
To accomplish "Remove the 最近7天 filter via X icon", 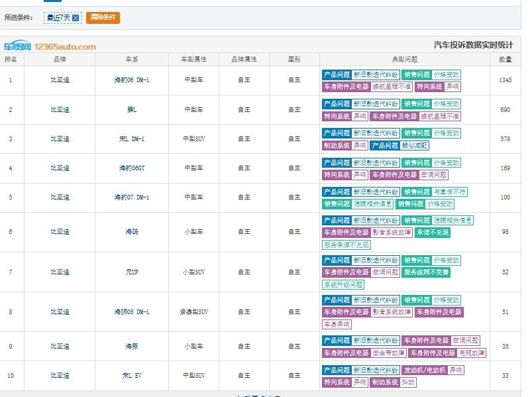I will [76, 18].
